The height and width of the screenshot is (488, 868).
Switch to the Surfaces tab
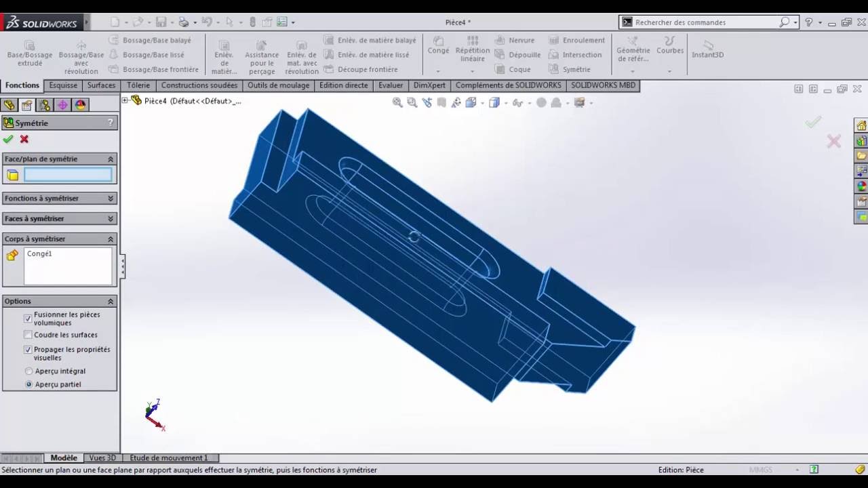click(101, 85)
